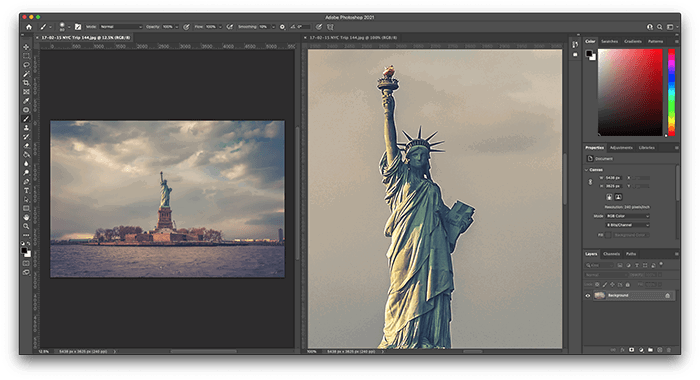Hide the Background layer with eye icon
This screenshot has height=380, width=700.
pos(588,296)
